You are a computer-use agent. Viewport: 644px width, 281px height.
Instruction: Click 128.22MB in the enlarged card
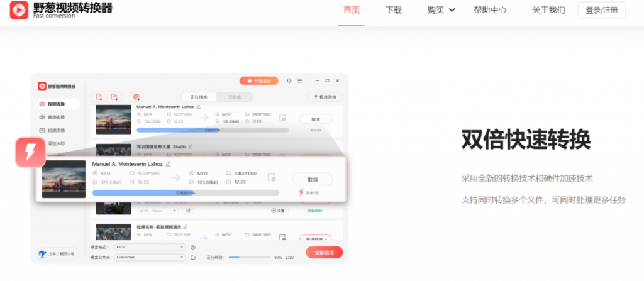tap(111, 182)
